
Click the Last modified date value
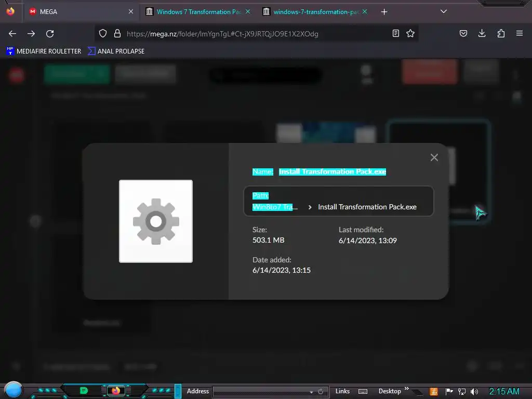tap(367, 241)
